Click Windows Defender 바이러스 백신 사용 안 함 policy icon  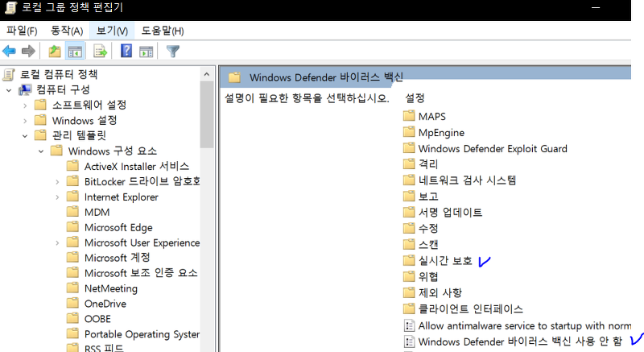point(409,342)
